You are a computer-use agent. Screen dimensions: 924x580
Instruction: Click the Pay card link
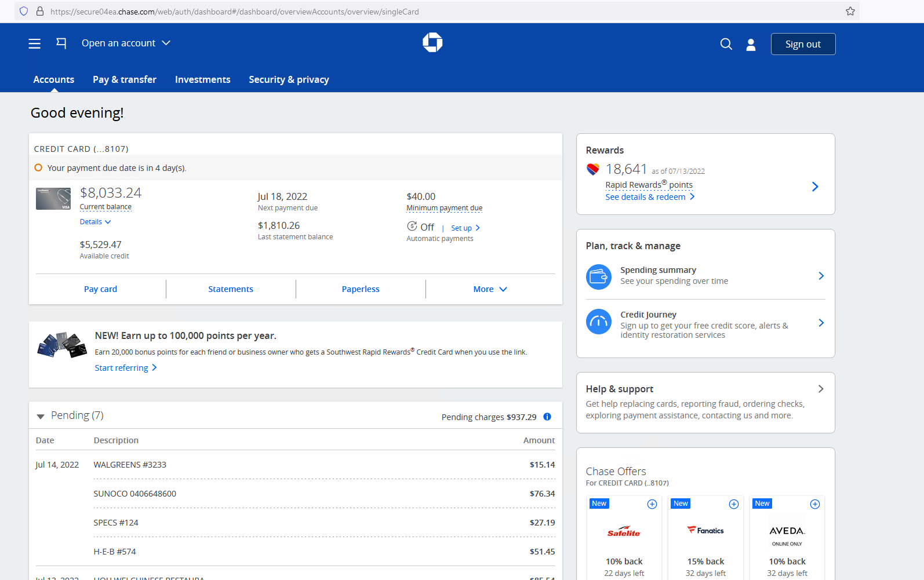[x=101, y=289]
